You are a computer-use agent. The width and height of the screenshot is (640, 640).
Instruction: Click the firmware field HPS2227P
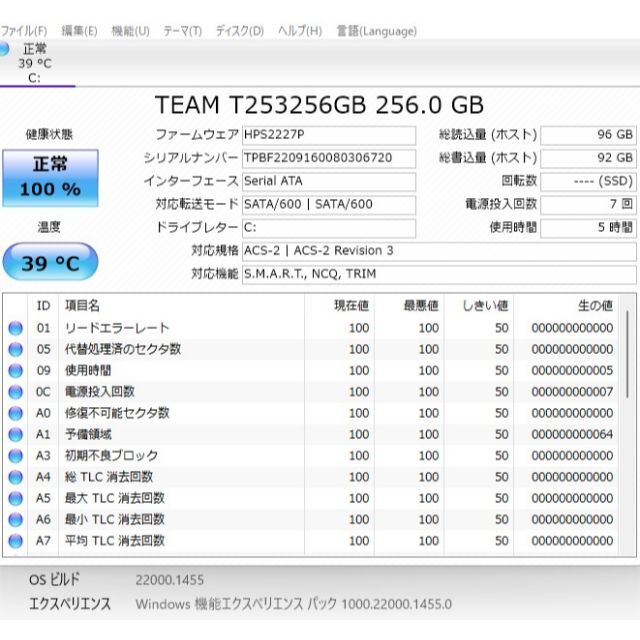[329, 135]
